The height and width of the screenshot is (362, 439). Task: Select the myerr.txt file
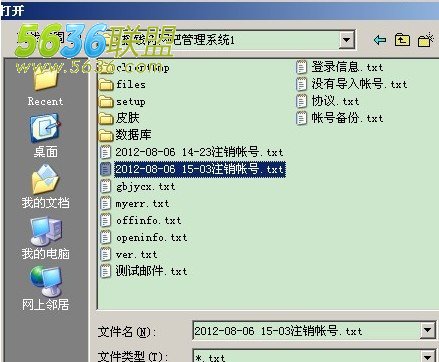pos(135,203)
